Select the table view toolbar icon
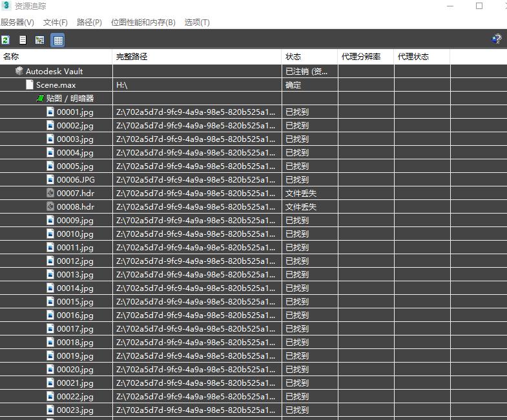This screenshot has width=507, height=420. tap(57, 40)
